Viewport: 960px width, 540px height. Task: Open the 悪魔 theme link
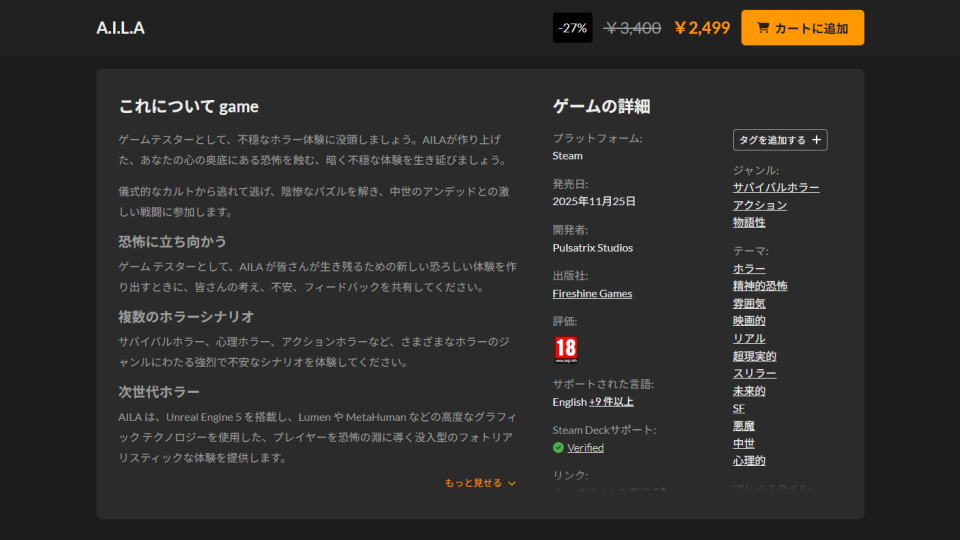pos(743,426)
